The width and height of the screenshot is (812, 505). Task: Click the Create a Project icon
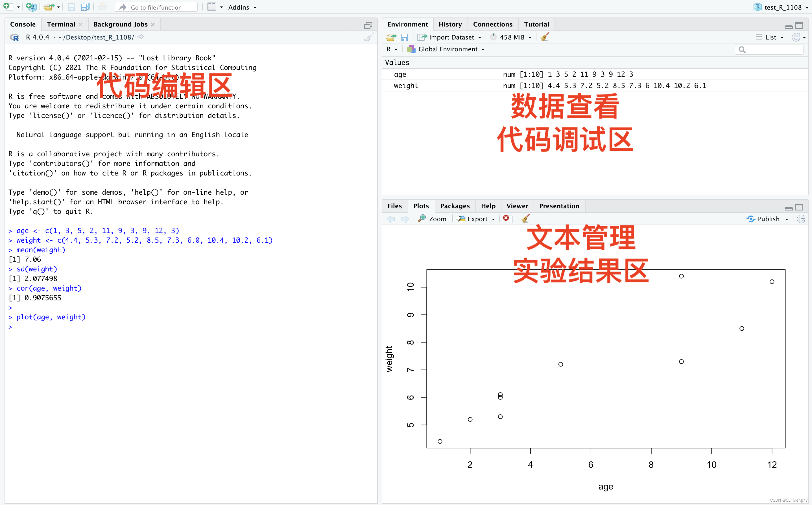[x=31, y=7]
